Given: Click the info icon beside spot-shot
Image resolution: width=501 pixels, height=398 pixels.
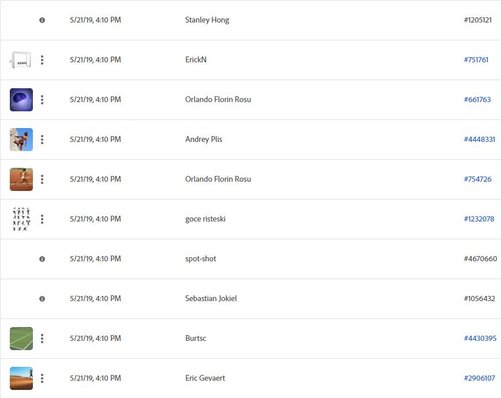Looking at the screenshot, I should point(42,259).
